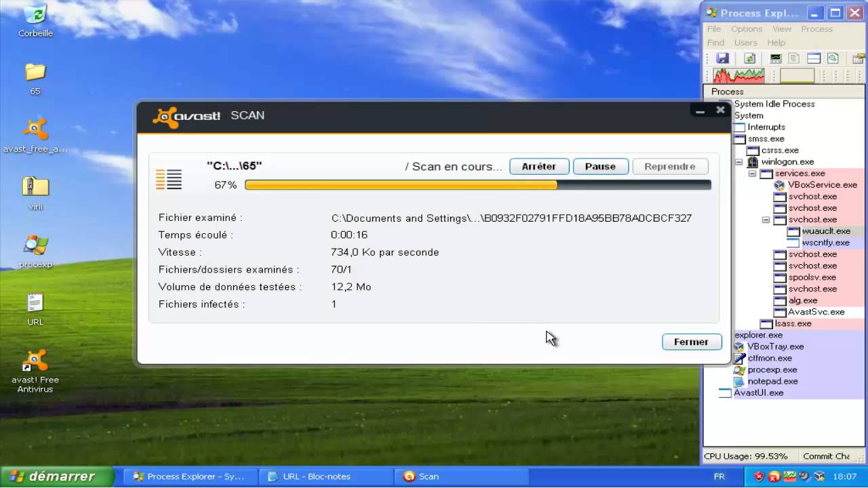Click the Show Process Tree toolbar icon
Screen dimensions: 868x488
(794, 59)
